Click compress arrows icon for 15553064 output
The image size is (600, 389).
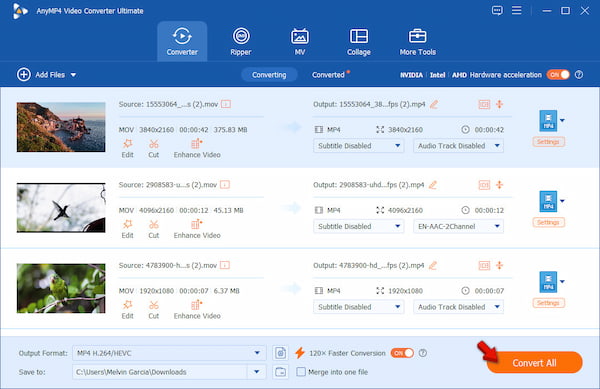(499, 104)
